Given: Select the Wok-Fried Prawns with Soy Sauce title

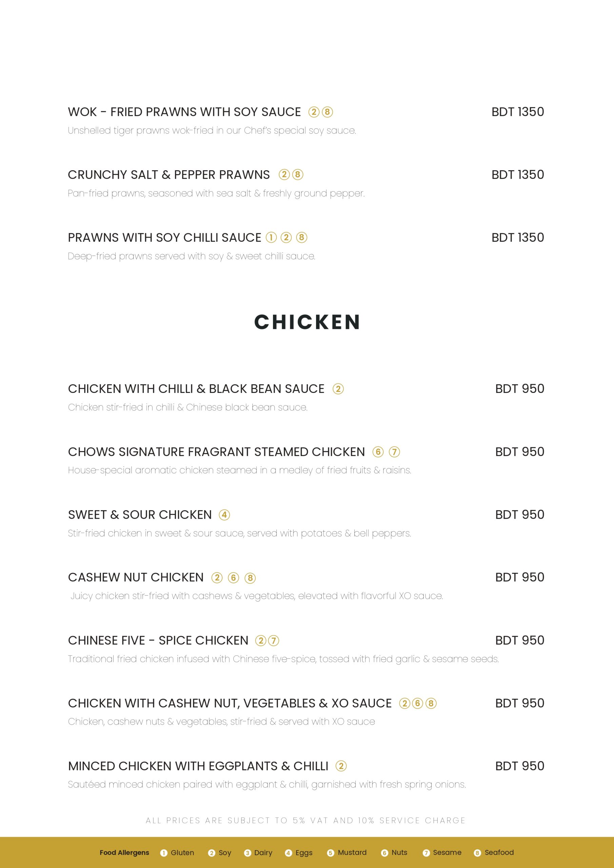Looking at the screenshot, I should (x=184, y=112).
